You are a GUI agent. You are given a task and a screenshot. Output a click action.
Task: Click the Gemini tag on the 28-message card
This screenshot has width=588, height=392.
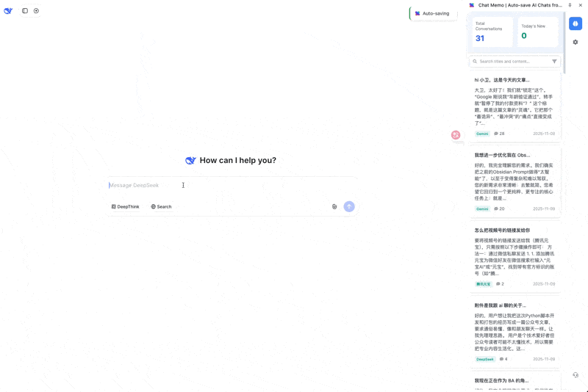point(482,134)
